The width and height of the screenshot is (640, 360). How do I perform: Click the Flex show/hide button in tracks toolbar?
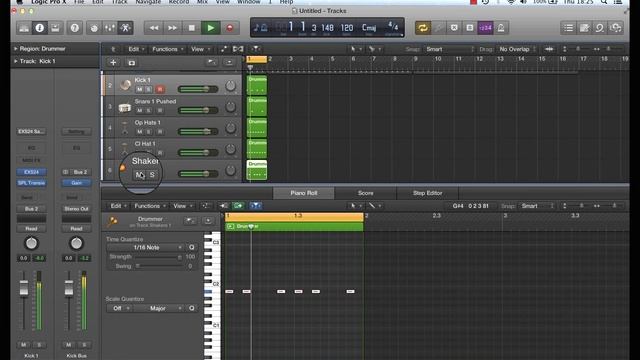[238, 49]
